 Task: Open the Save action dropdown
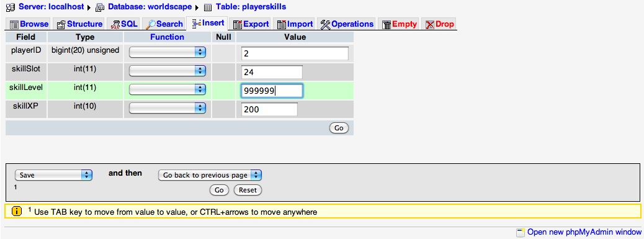(53, 175)
